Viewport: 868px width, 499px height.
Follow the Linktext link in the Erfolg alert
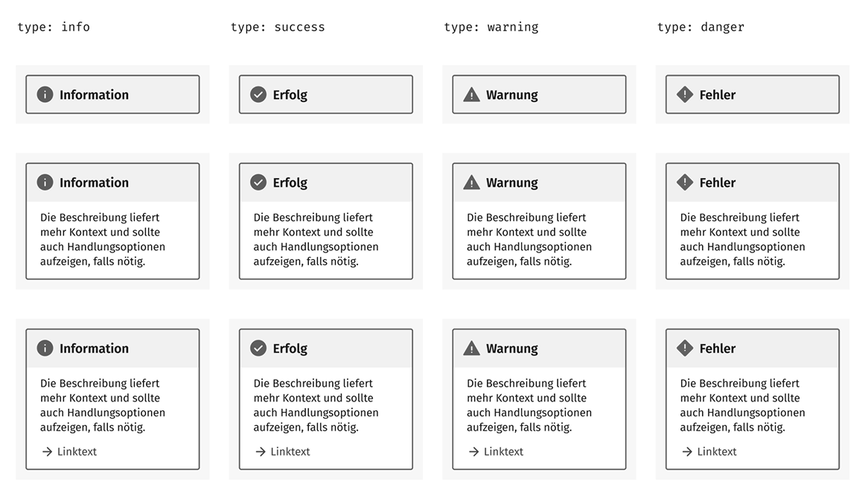[290, 451]
